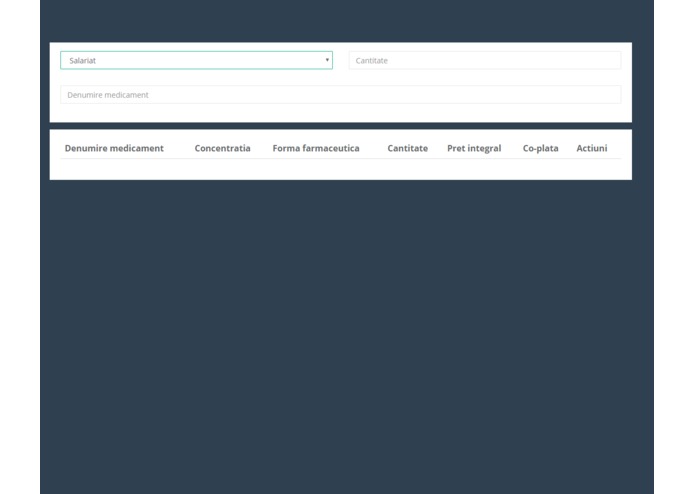Click the Concentratia column header

tap(223, 148)
